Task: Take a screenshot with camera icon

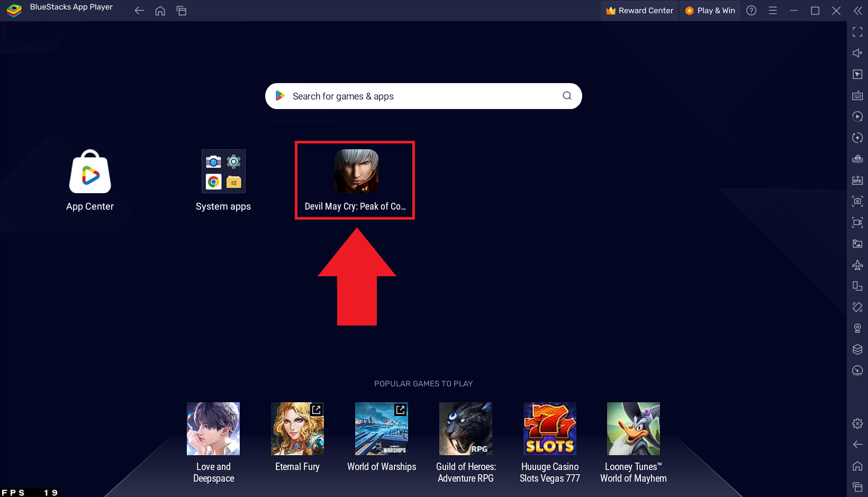Action: pyautogui.click(x=857, y=202)
